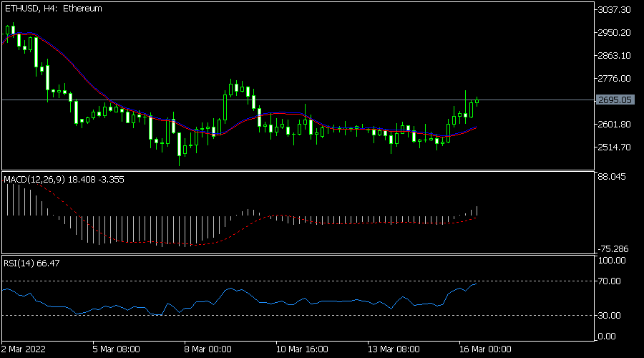644x358 pixels.
Task: Select the RSI(14) 66.47 indicator label
Action: pos(31,263)
